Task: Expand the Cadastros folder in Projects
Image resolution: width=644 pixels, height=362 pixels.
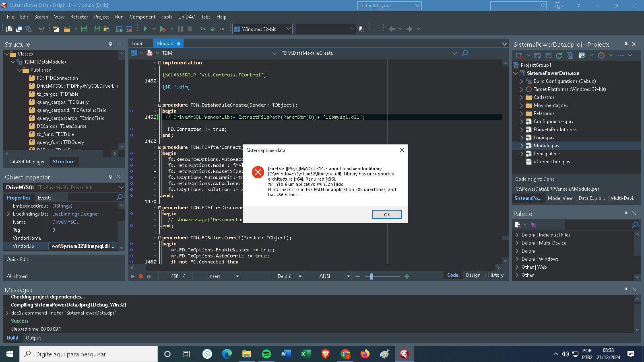Action: click(522, 97)
